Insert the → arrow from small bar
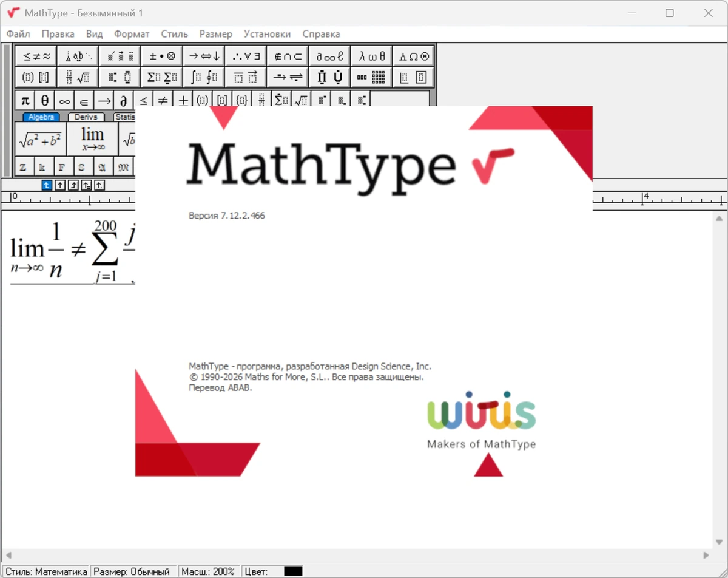The height and width of the screenshot is (578, 728). (104, 100)
